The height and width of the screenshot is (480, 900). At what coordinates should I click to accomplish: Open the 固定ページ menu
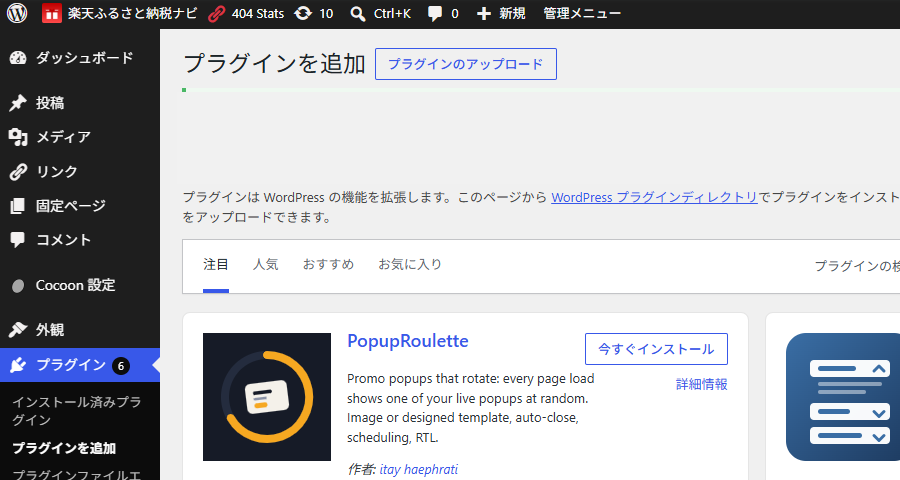coord(71,206)
